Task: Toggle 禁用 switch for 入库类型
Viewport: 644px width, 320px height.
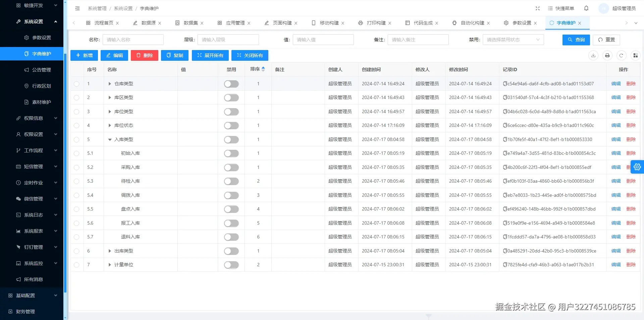Action: click(231, 140)
